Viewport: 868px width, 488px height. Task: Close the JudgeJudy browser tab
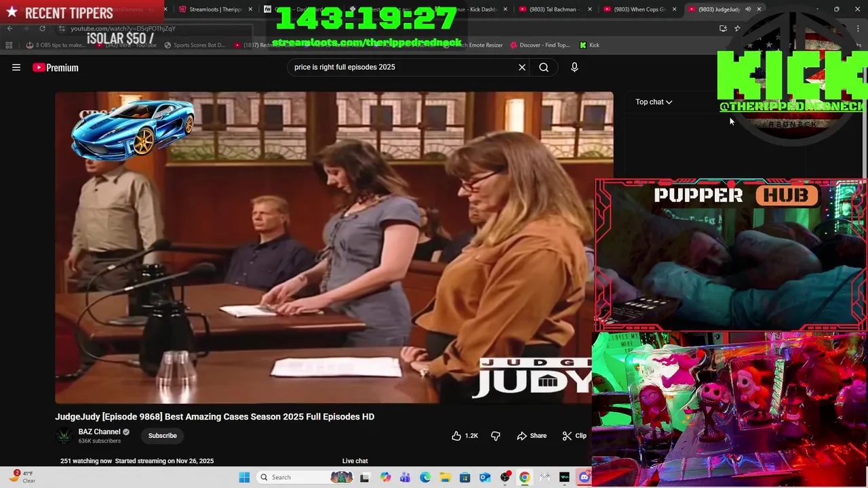759,9
